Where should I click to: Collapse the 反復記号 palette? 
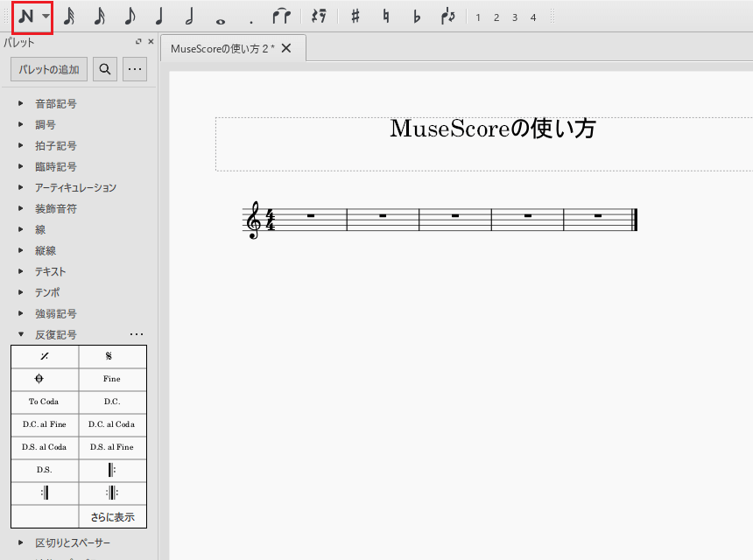21,334
